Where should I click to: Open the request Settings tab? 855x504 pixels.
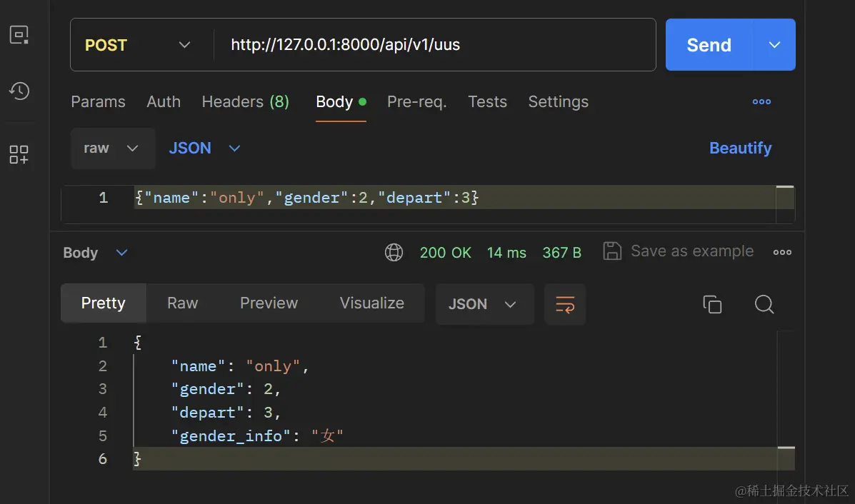tap(559, 102)
